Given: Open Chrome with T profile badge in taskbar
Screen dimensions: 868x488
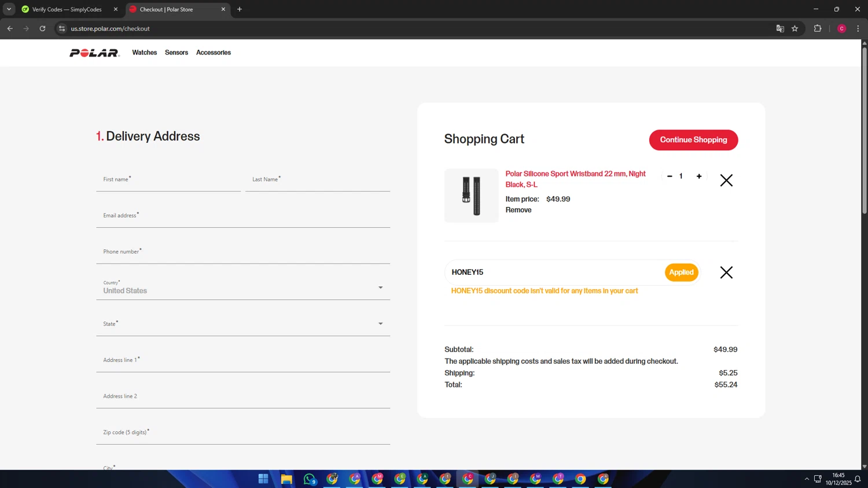Looking at the screenshot, I should [558, 479].
